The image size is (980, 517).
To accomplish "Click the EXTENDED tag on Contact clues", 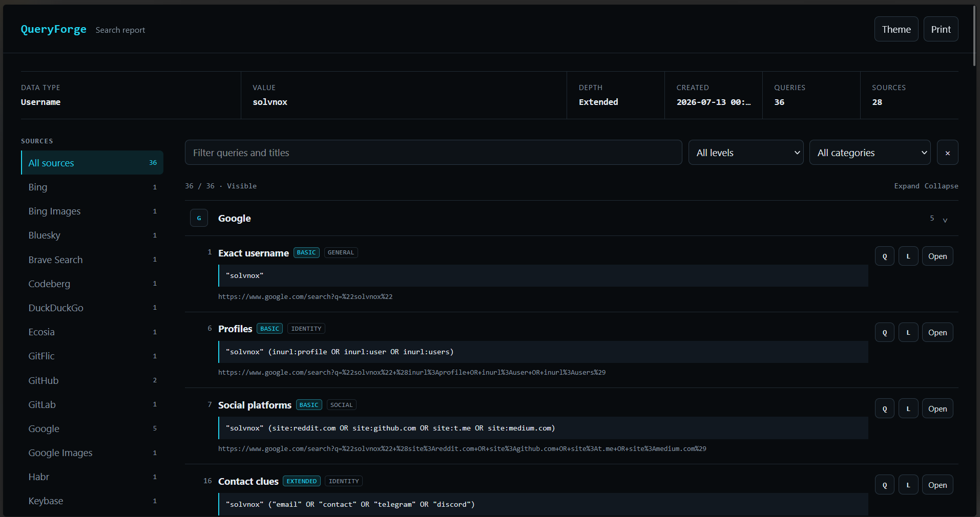I will pyautogui.click(x=302, y=481).
